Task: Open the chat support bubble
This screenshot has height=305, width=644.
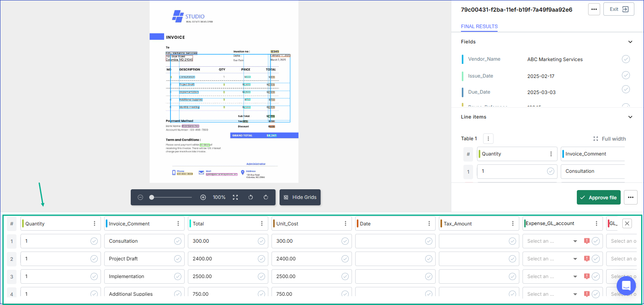Action: coord(626,286)
